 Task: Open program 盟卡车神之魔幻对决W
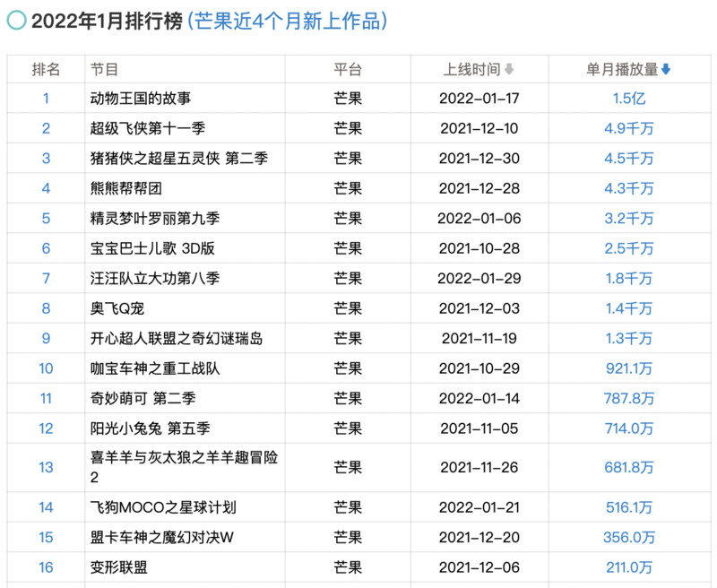click(162, 537)
